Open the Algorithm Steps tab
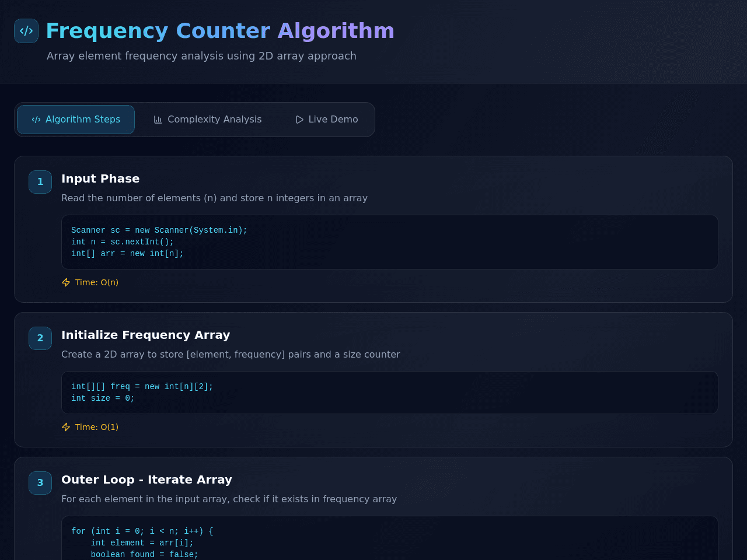The height and width of the screenshot is (560, 747). click(x=76, y=120)
